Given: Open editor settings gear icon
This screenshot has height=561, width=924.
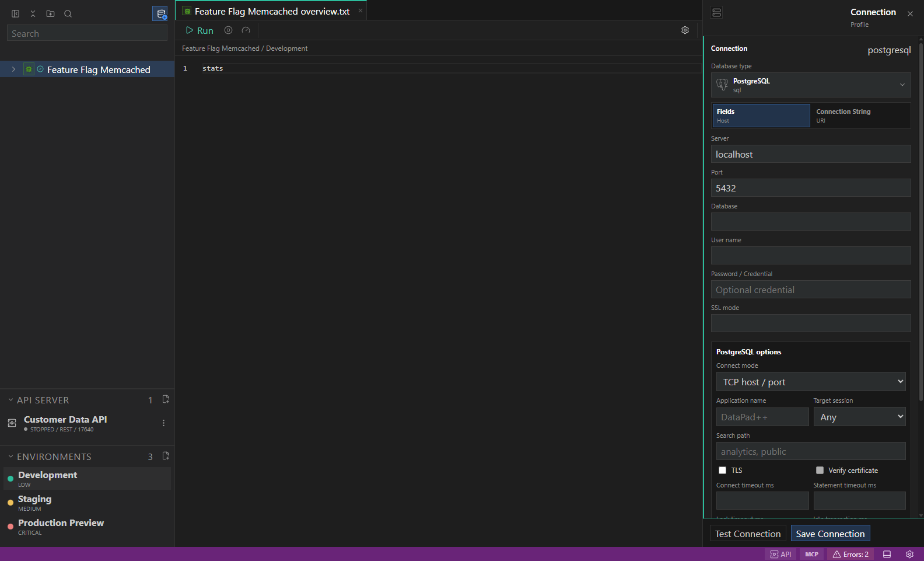Looking at the screenshot, I should point(685,30).
